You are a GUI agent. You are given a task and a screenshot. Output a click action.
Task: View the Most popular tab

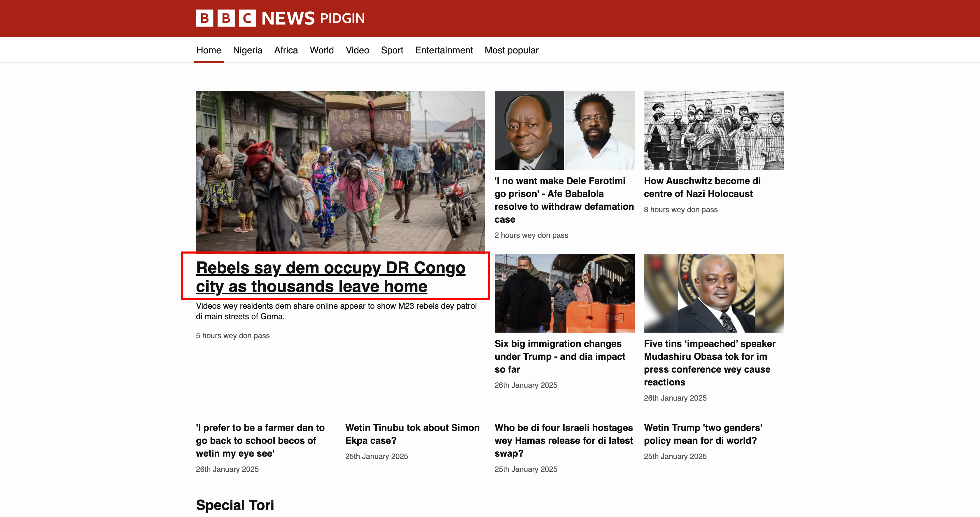point(511,50)
